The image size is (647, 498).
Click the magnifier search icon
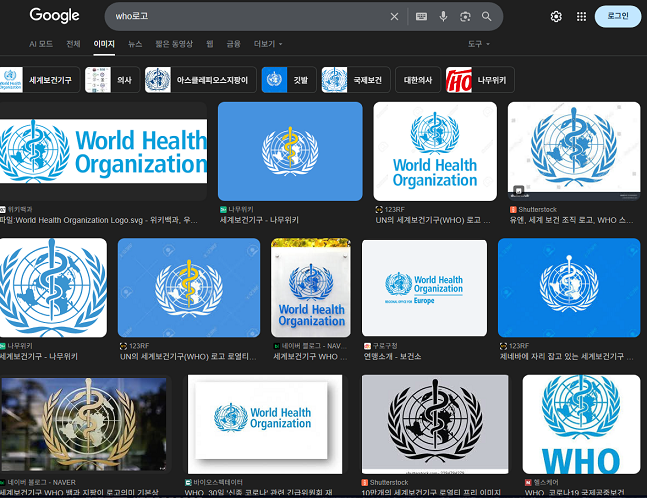point(486,17)
